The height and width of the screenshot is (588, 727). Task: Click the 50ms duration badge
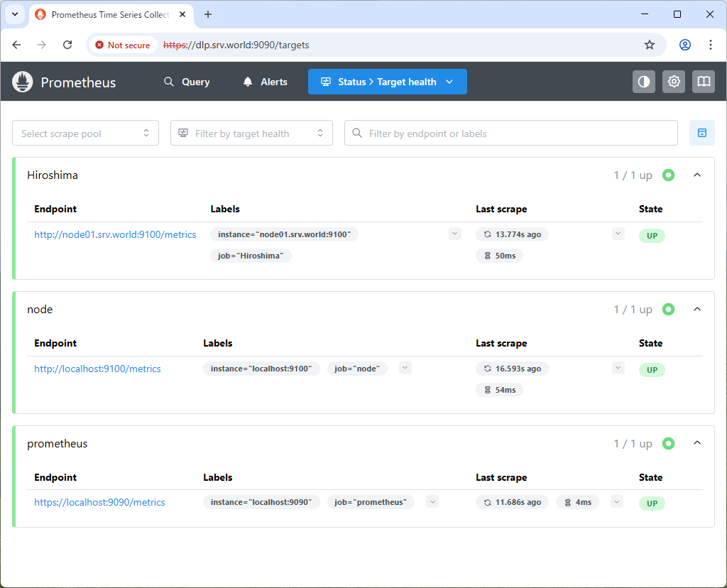click(x=499, y=256)
